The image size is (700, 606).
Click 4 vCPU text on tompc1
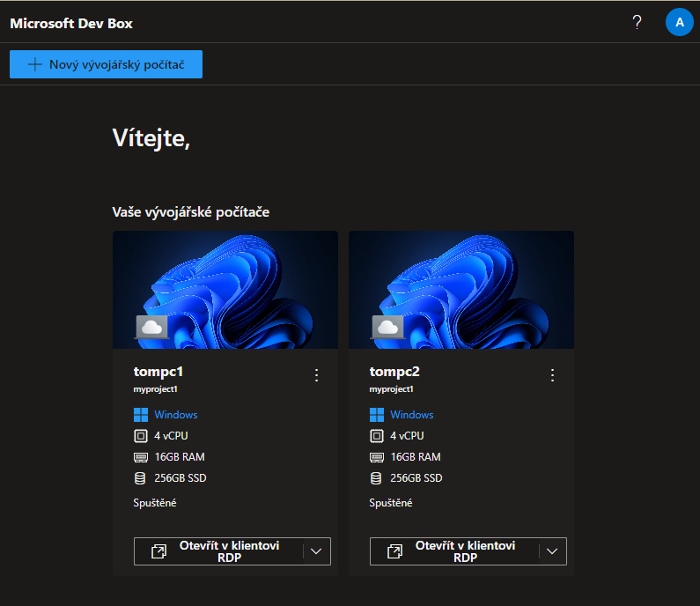point(171,436)
